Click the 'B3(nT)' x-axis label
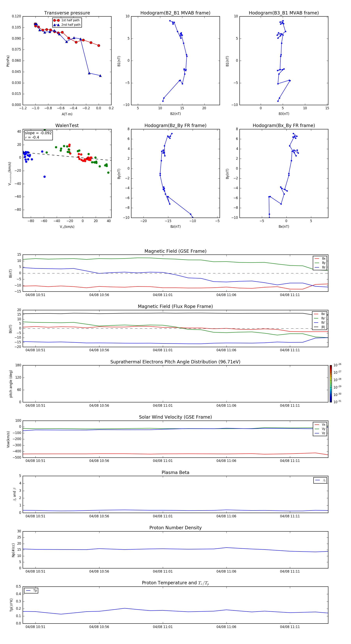This screenshot has width=351, height=644. click(x=284, y=114)
